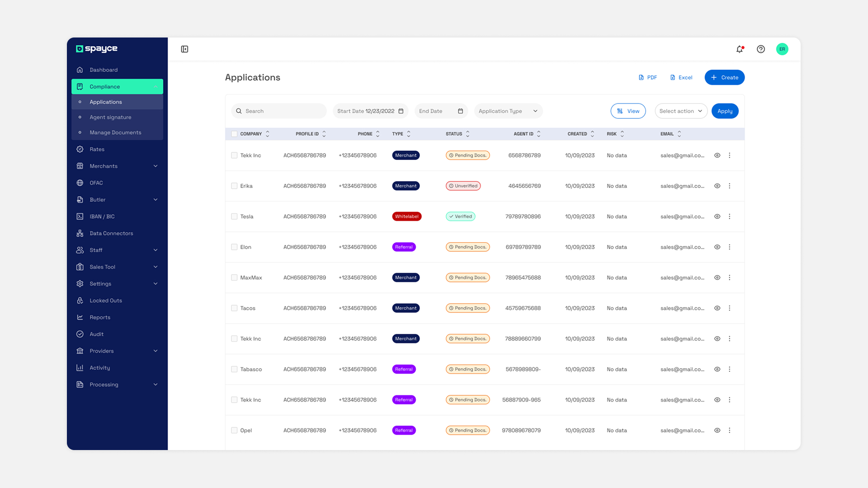View the MaxMax row eye icon
The image size is (868, 488).
tap(717, 277)
